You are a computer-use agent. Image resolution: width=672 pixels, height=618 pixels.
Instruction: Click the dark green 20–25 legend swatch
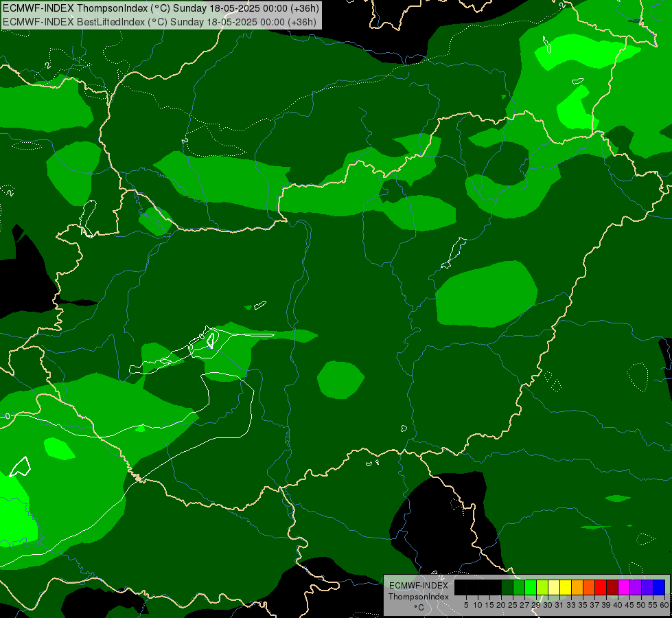507,587
